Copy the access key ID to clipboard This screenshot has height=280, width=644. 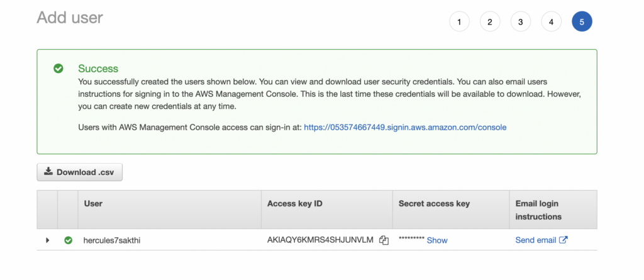tap(384, 240)
